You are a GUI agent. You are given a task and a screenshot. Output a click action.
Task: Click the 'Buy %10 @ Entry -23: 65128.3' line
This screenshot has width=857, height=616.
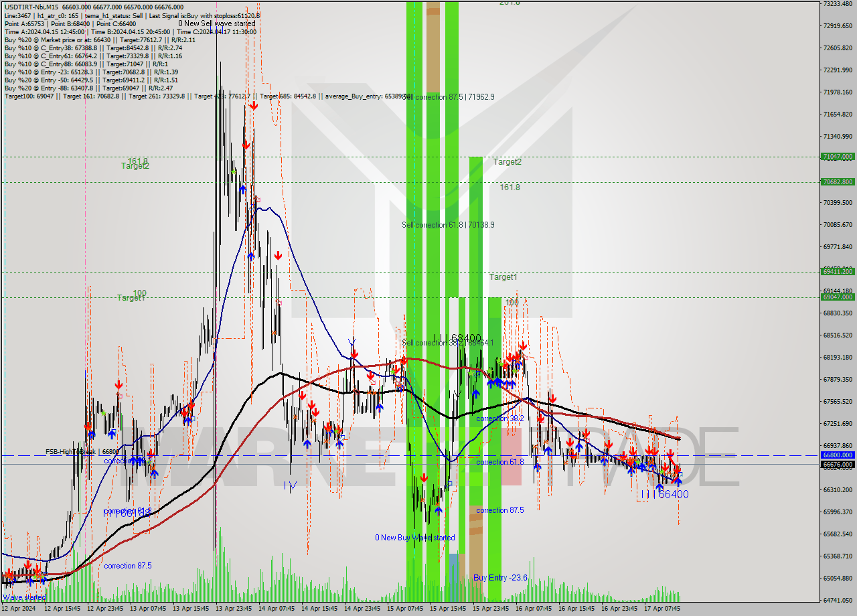pos(91,72)
